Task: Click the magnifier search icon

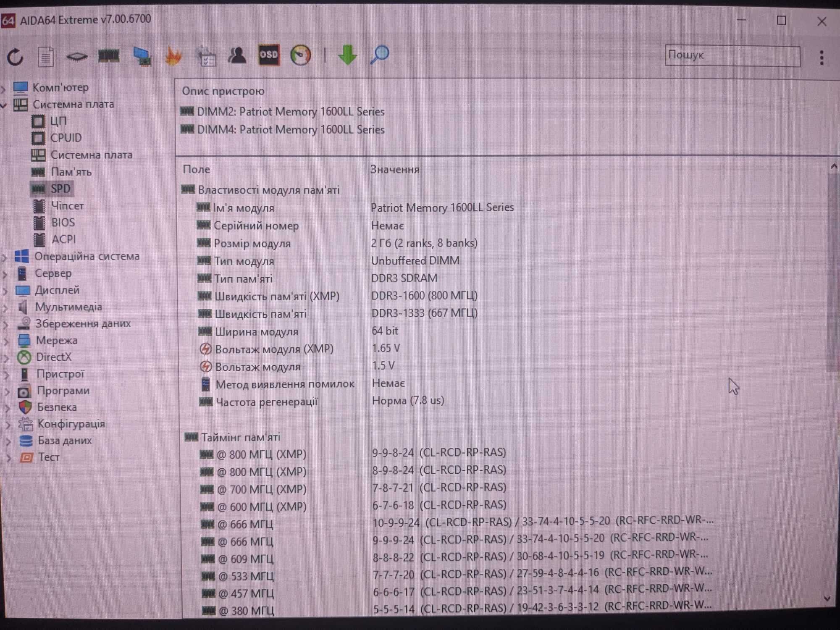Action: point(380,55)
